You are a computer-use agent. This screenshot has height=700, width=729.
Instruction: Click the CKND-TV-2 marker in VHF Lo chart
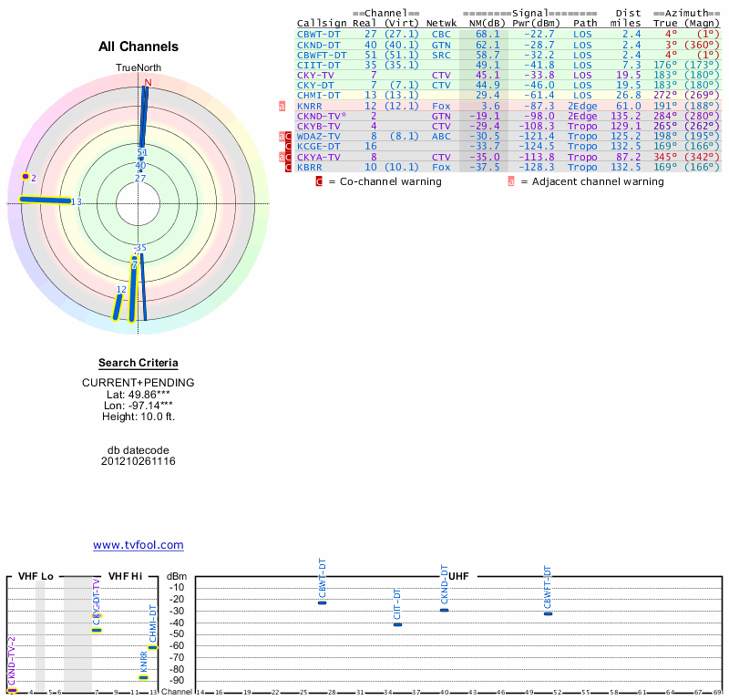[x=12, y=691]
